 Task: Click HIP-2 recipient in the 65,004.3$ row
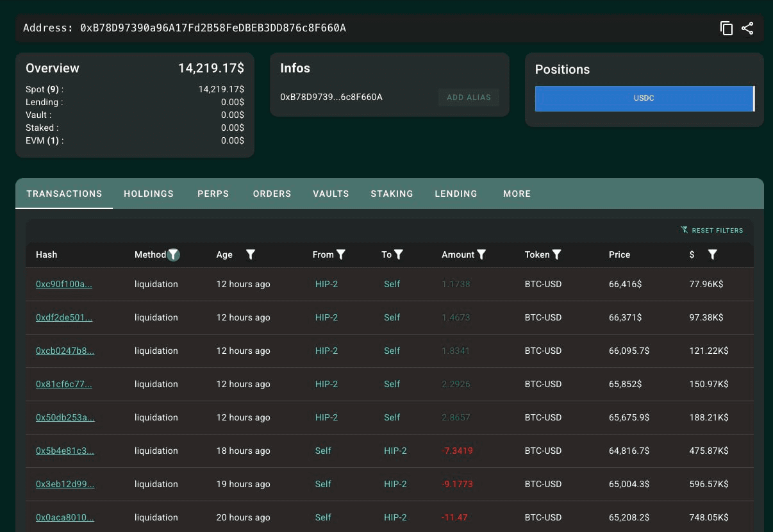(x=395, y=484)
